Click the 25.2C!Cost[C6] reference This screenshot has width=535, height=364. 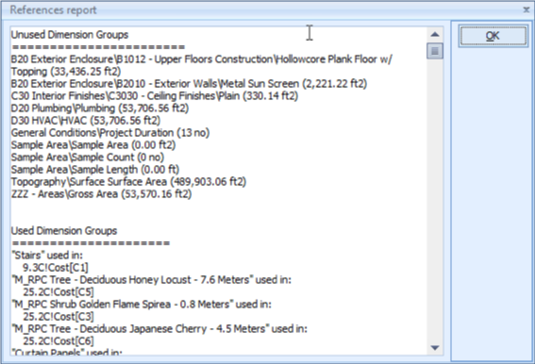[58, 341]
